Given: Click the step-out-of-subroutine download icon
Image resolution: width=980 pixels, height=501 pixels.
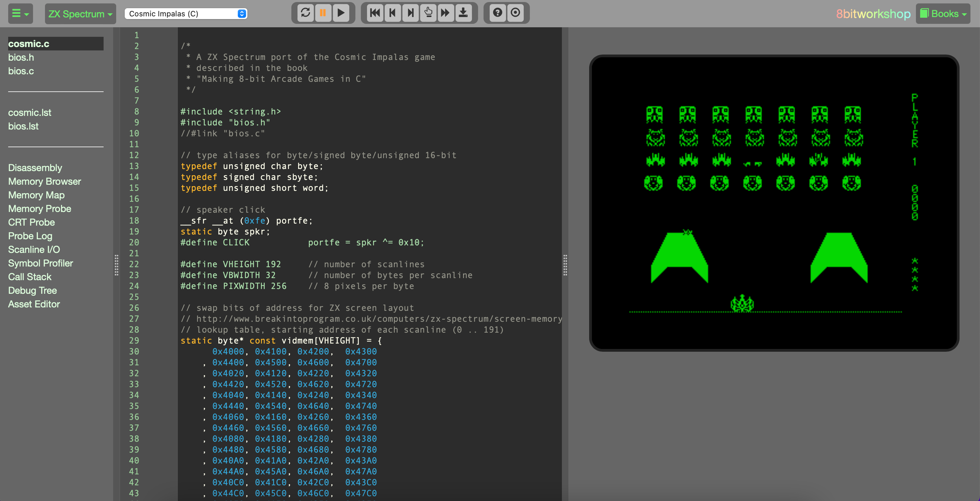Looking at the screenshot, I should point(463,13).
